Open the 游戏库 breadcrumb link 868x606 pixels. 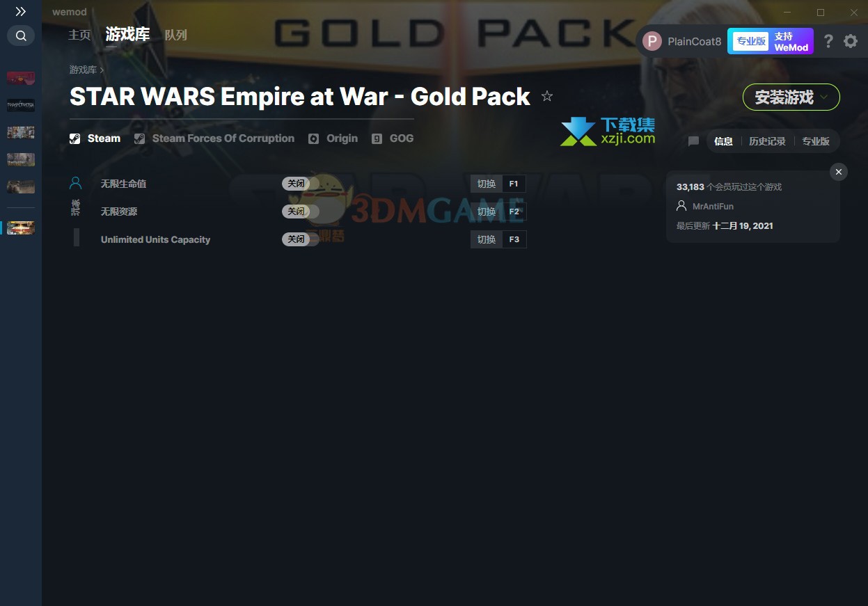point(83,70)
